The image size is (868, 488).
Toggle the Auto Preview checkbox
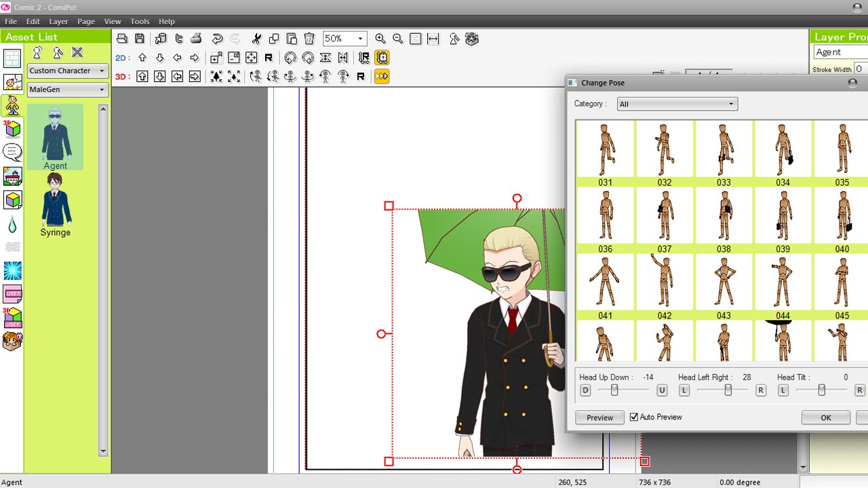[634, 417]
